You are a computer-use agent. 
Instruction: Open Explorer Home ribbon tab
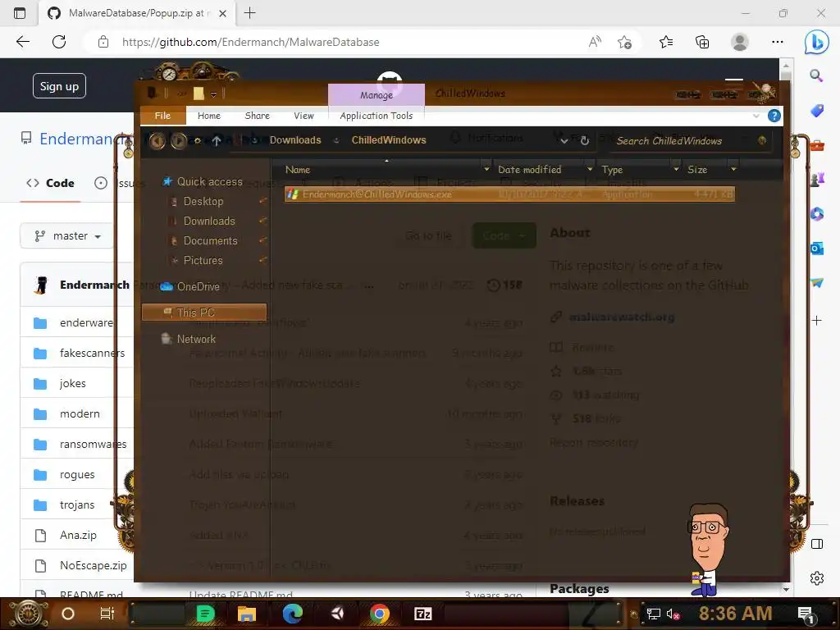[x=209, y=116]
